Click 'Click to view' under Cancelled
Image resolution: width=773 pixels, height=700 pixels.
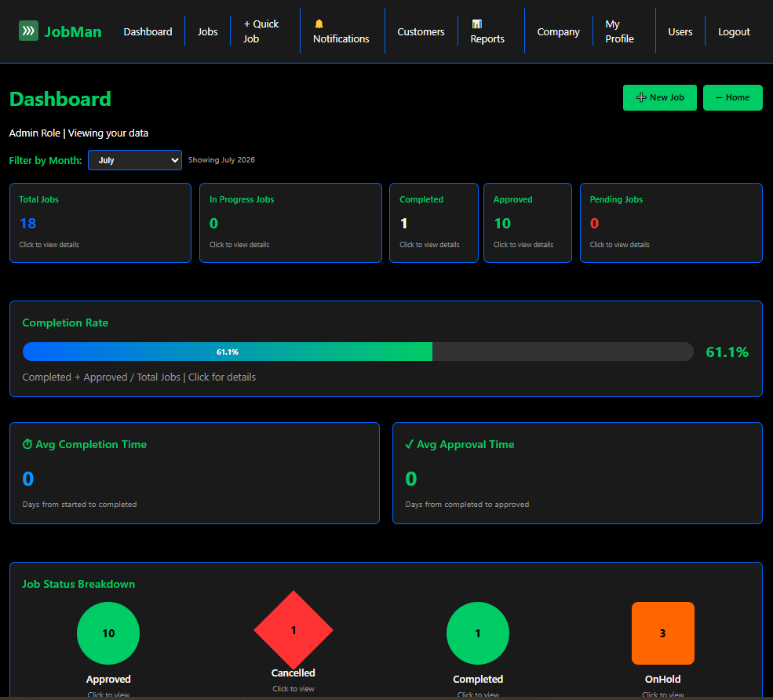click(294, 689)
